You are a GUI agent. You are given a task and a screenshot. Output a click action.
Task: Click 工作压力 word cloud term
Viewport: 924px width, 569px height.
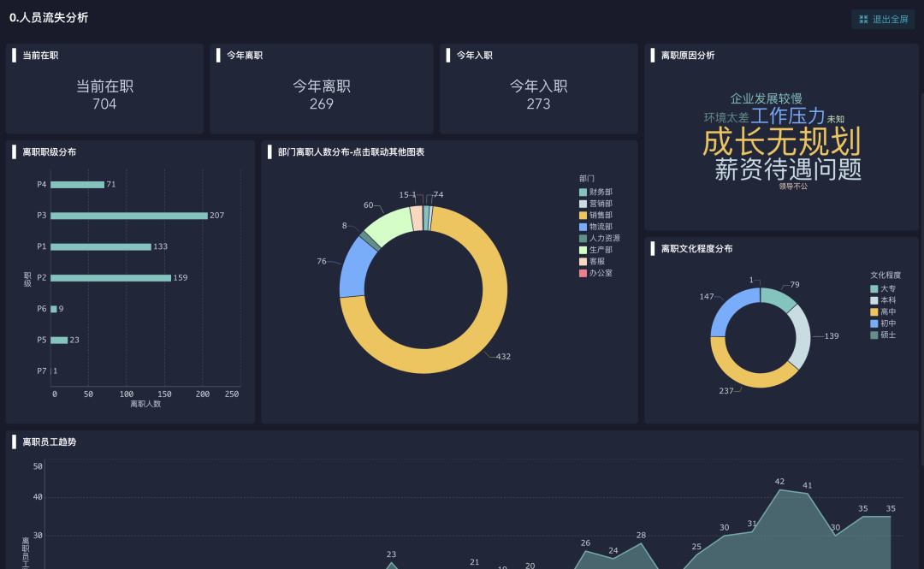(788, 116)
